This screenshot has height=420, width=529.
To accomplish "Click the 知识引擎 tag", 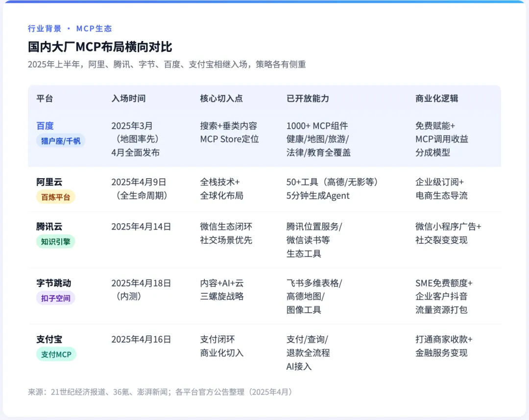I will (x=56, y=241).
